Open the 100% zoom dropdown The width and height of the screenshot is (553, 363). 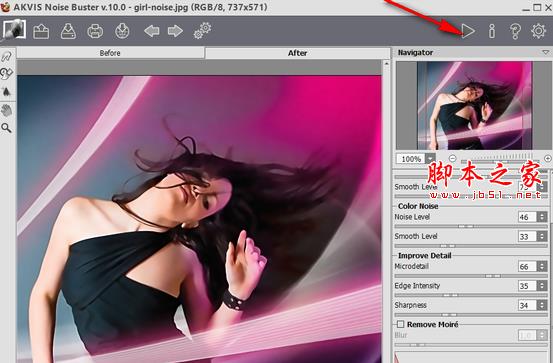pyautogui.click(x=431, y=159)
